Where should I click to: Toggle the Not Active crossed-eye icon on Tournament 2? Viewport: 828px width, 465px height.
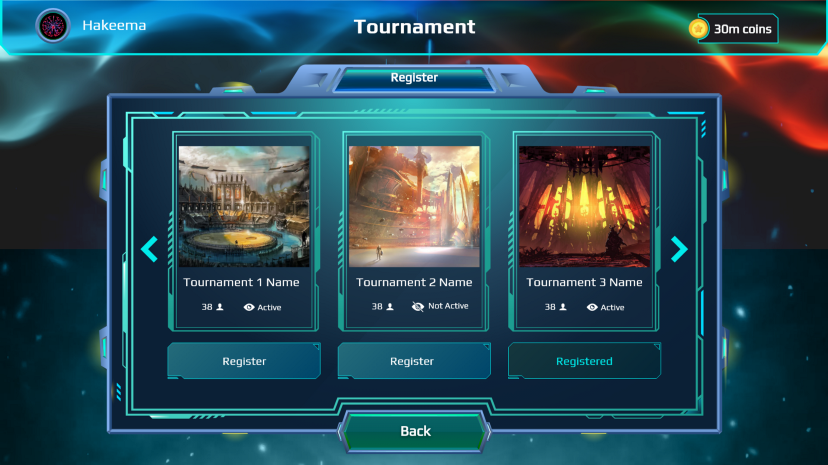coord(418,307)
